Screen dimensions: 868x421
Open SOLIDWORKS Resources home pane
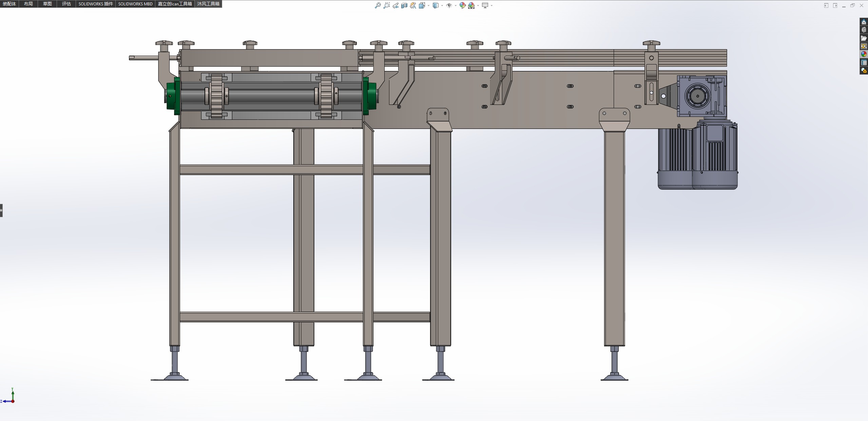(864, 22)
